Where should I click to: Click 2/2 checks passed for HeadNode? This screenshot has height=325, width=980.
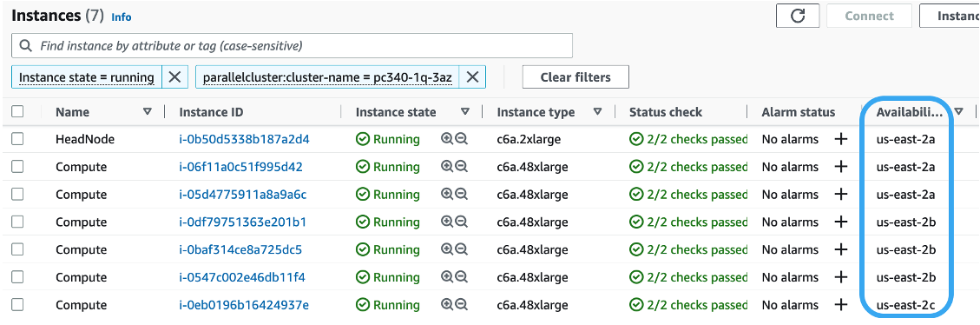point(688,139)
